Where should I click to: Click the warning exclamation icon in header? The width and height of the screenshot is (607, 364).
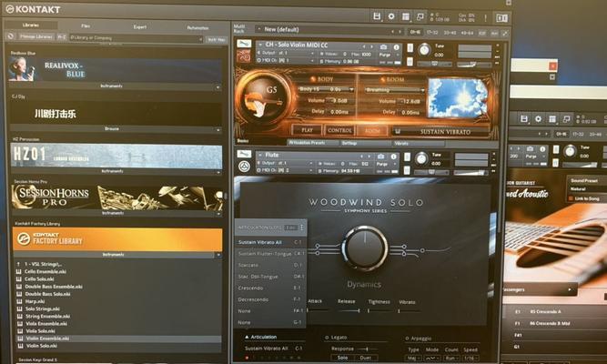[x=485, y=18]
